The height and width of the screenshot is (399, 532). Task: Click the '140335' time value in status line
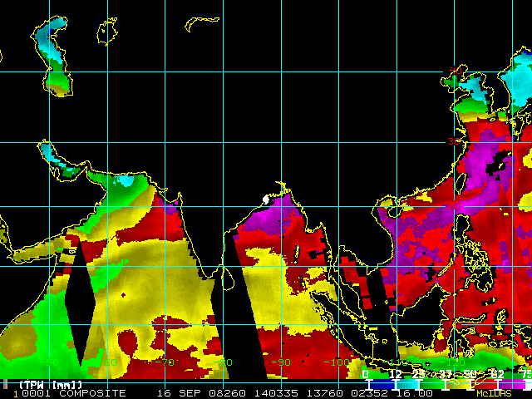click(x=276, y=393)
